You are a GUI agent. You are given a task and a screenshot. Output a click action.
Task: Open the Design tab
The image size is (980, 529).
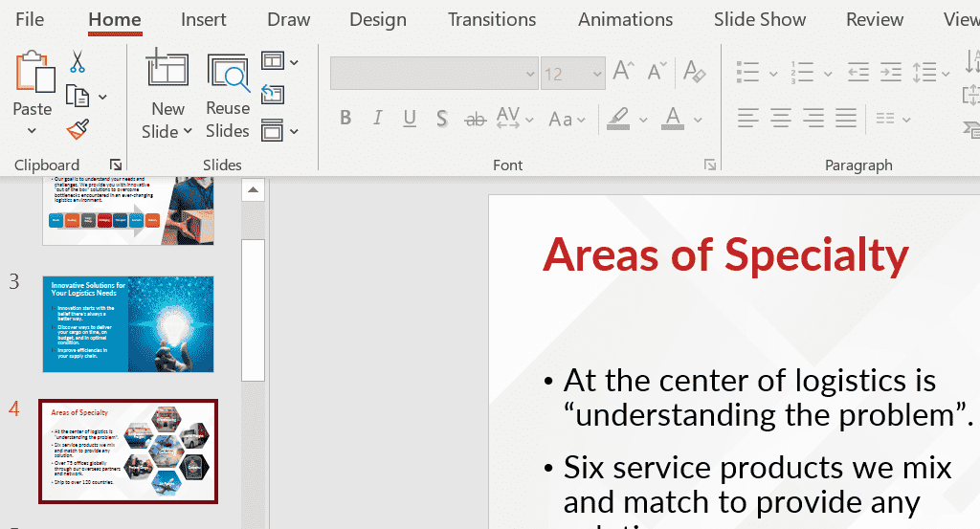tap(377, 20)
